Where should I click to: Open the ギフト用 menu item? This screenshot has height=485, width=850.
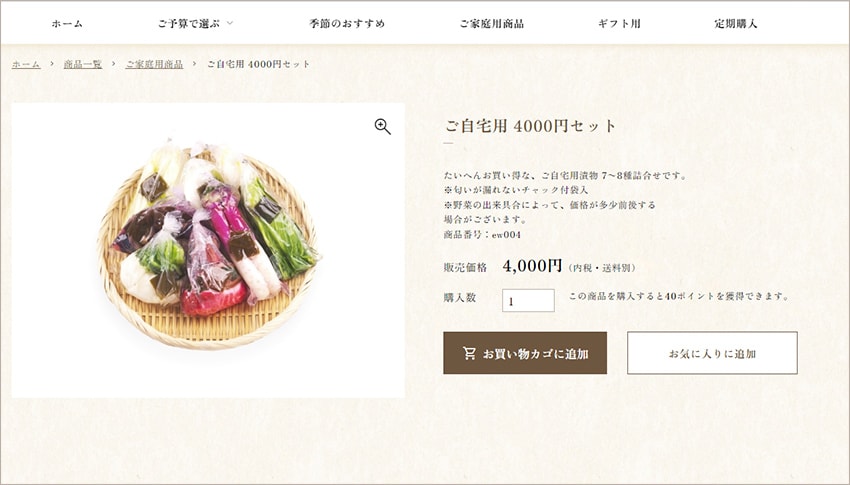[x=619, y=23]
